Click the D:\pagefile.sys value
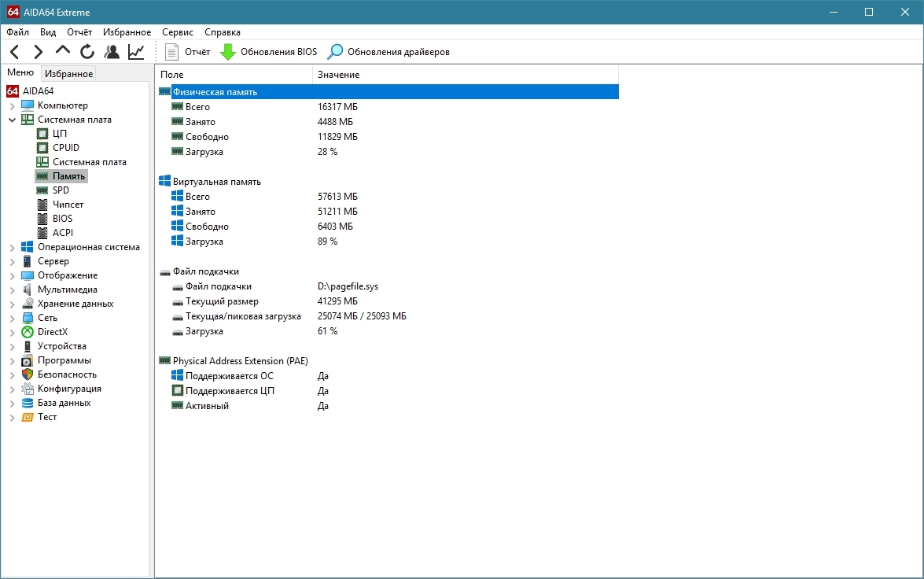Viewport: 924px width, 579px height. (348, 286)
